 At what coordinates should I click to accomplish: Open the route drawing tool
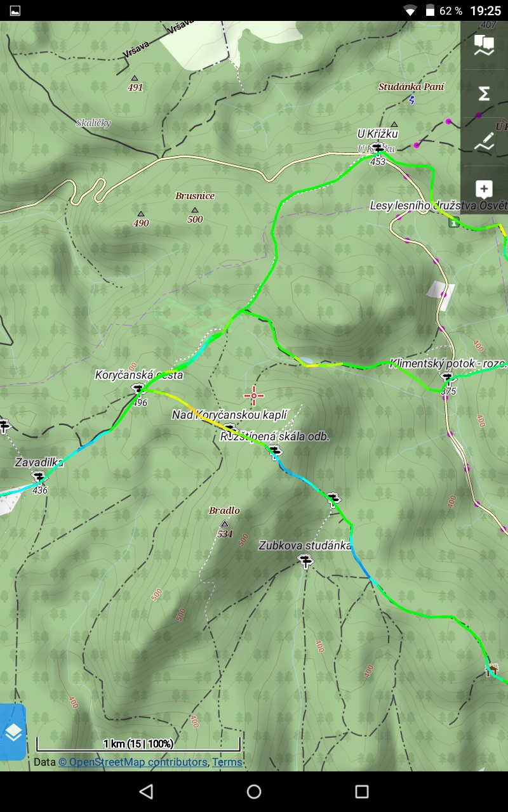tap(484, 141)
